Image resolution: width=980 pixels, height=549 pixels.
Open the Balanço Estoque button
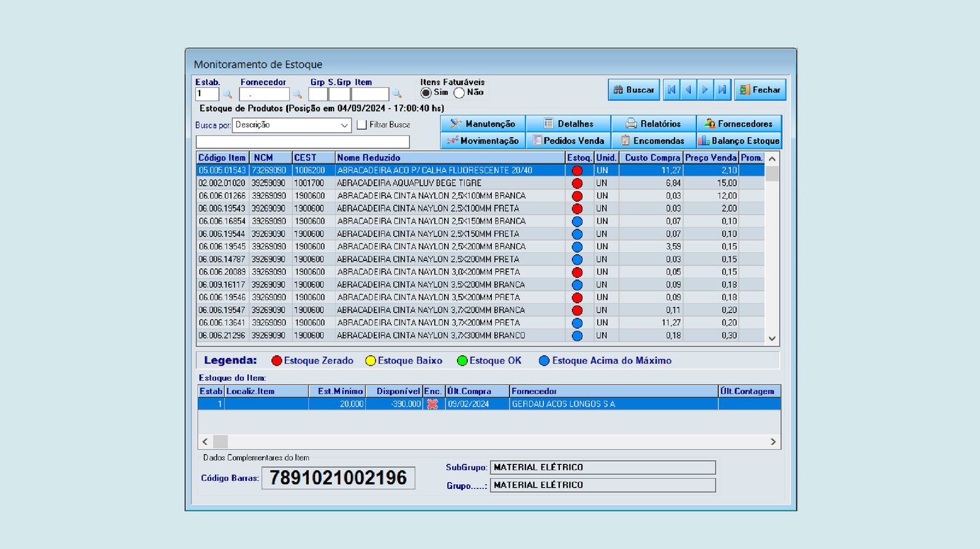(739, 140)
